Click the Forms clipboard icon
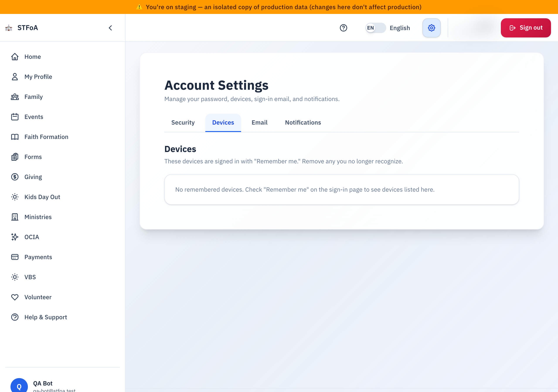 (x=15, y=157)
